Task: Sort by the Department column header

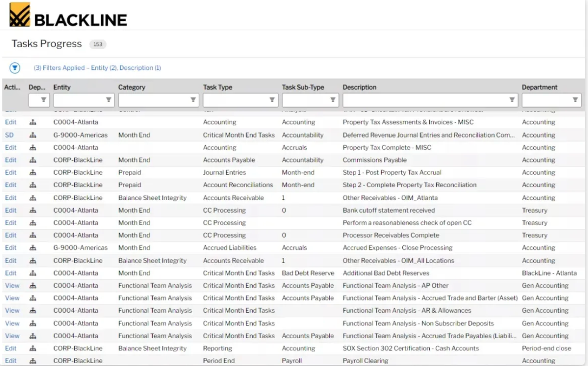Action: (539, 87)
